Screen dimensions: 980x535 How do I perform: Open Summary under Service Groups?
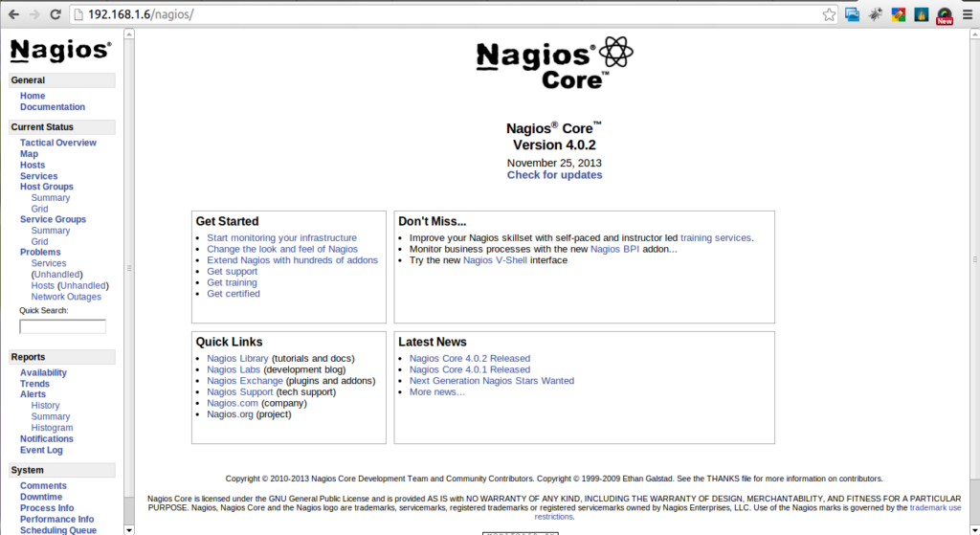51,231
